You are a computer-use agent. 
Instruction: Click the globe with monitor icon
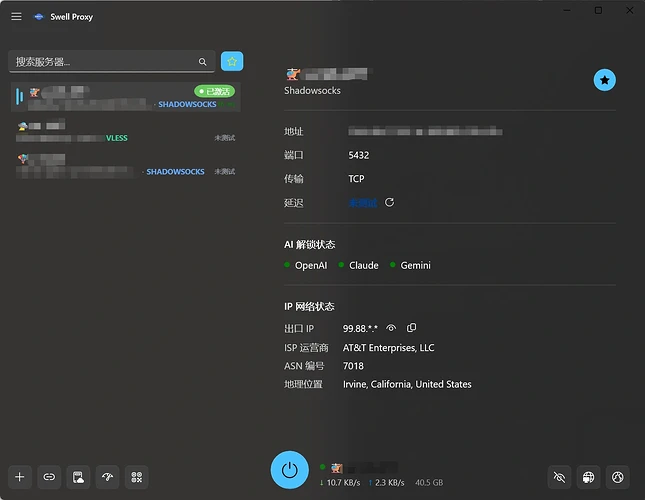tap(588, 477)
